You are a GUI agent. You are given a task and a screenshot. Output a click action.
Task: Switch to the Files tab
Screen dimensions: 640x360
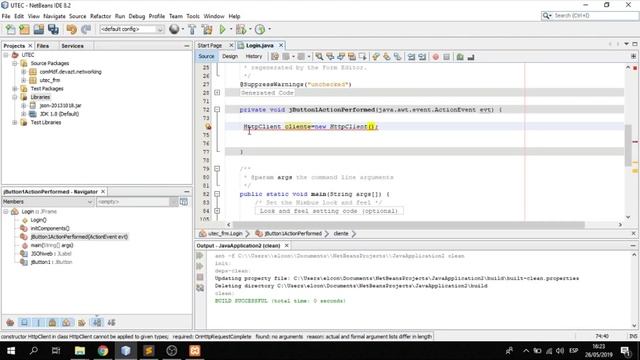pos(43,46)
